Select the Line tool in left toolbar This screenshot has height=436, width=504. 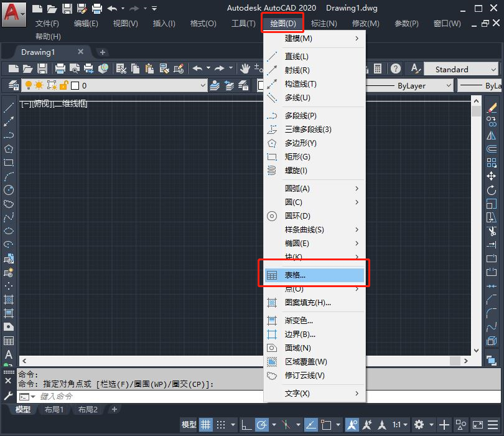8,108
